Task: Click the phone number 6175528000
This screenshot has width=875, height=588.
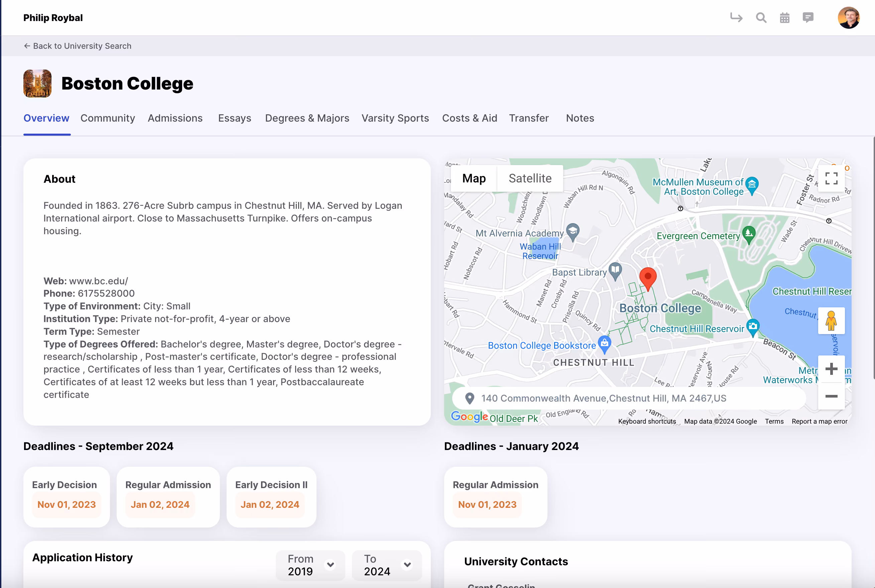Action: pos(106,294)
